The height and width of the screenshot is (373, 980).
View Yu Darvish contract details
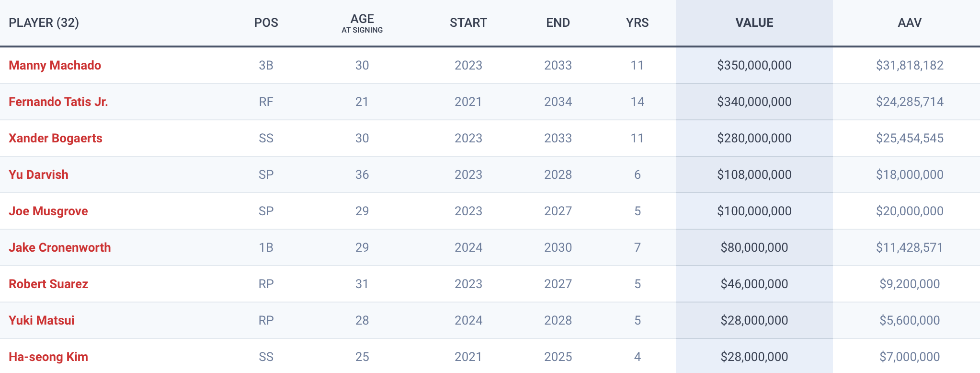[38, 175]
